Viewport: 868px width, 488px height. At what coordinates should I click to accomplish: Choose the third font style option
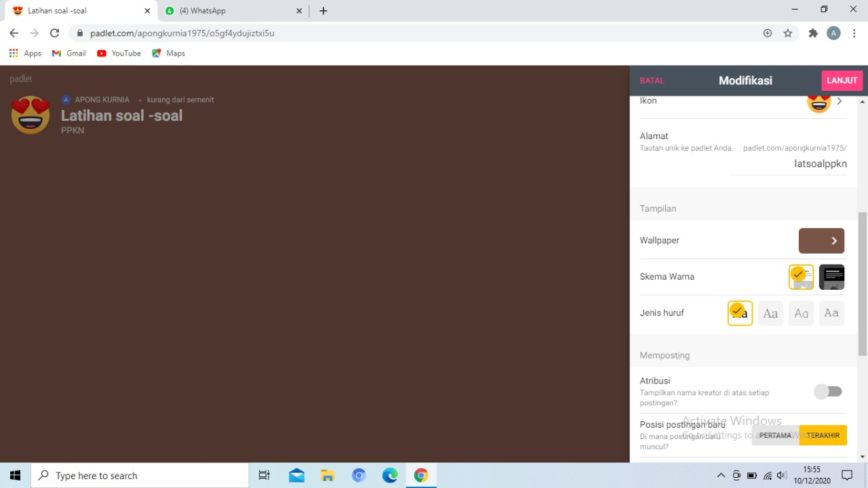[x=801, y=313]
